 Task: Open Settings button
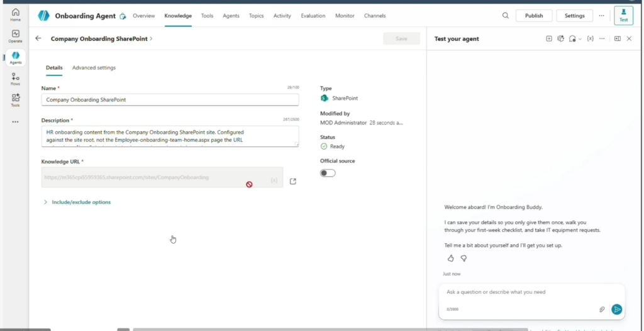(x=575, y=16)
